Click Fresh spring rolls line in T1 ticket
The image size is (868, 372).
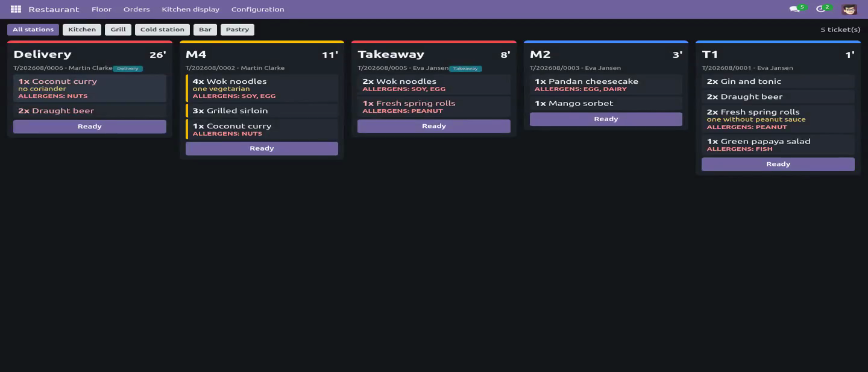click(778, 119)
